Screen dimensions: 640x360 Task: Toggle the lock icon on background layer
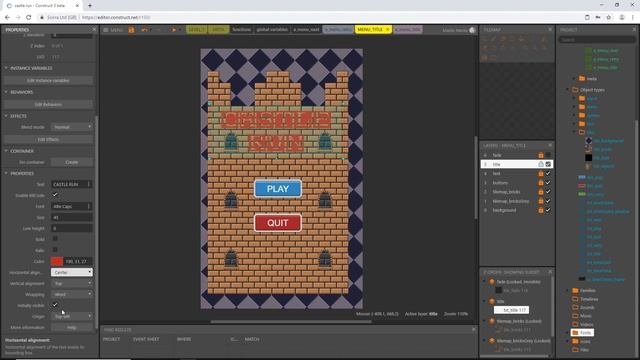coord(540,210)
